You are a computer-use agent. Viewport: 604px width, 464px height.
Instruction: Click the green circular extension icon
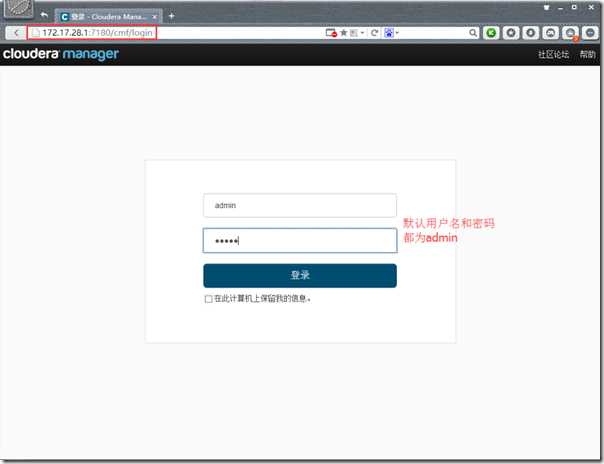pos(491,33)
